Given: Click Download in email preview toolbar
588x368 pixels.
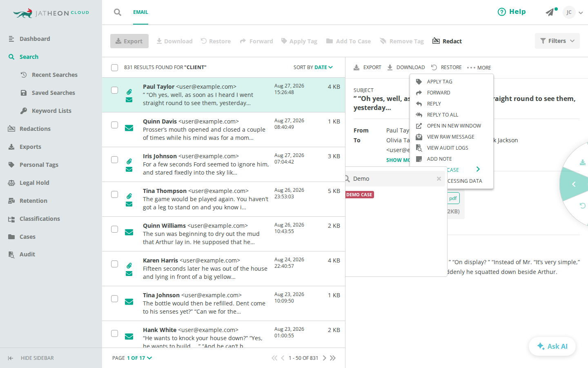Looking at the screenshot, I should [406, 67].
